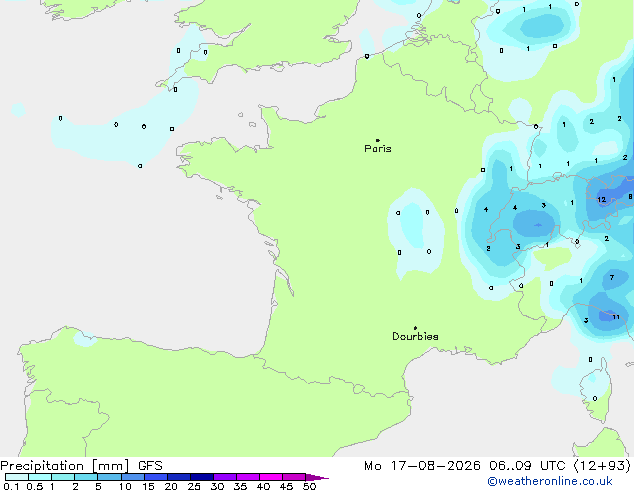
Task: Click the forecast date 'Mo 17-08-2026' text
Action: click(422, 466)
